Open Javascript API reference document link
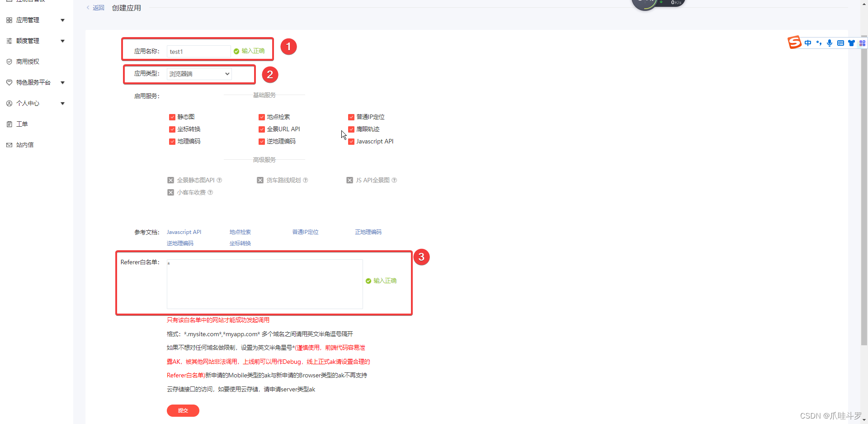This screenshot has height=424, width=868. (184, 232)
